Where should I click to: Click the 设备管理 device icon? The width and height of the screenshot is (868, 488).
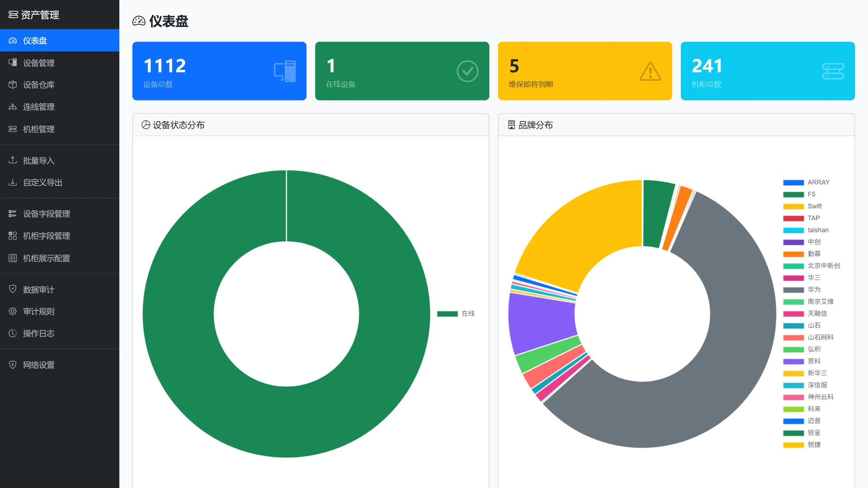tap(13, 63)
